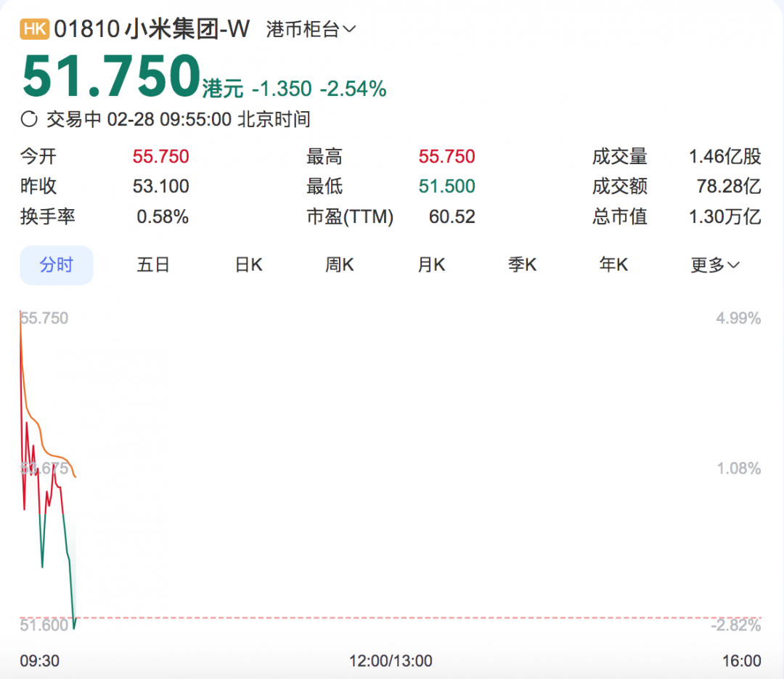Click the timestamp 02-28 09:55:00 北京时间

208,120
